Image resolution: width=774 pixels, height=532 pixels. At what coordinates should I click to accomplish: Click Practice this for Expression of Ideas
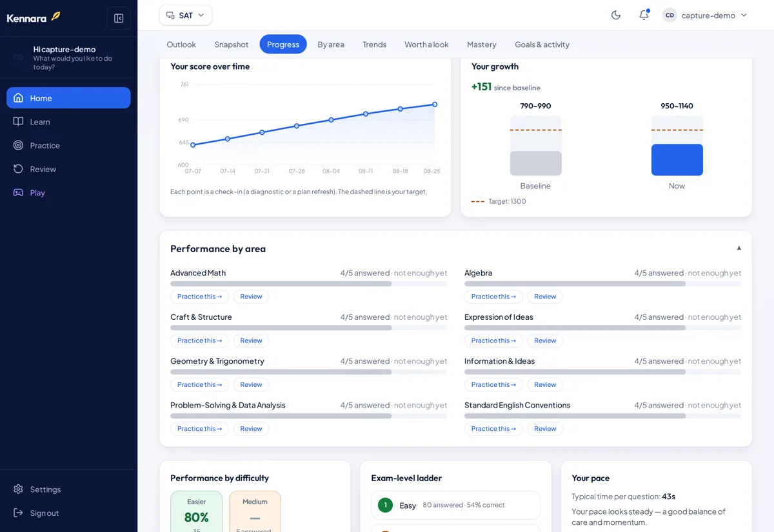tap(493, 340)
